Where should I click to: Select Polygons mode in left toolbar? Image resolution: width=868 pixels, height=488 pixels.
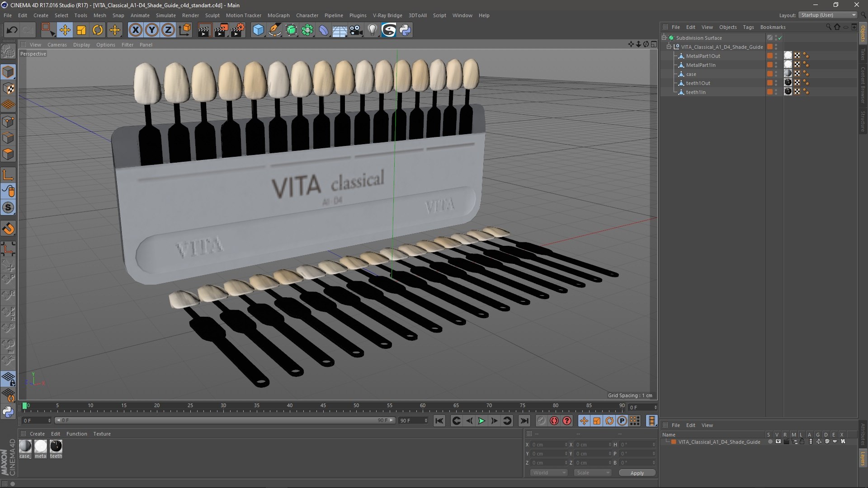[x=8, y=154]
